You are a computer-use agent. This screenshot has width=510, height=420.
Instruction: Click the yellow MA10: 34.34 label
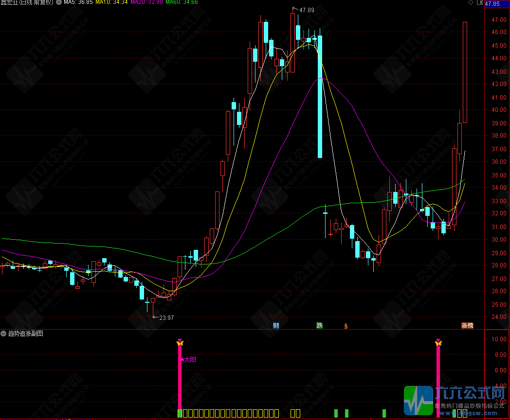[111, 2]
